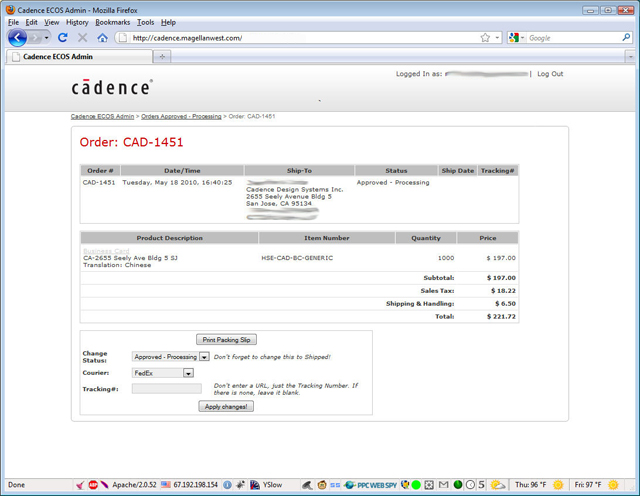Open the List all tabs dropdown
Screen dimensions: 640x496
point(631,57)
